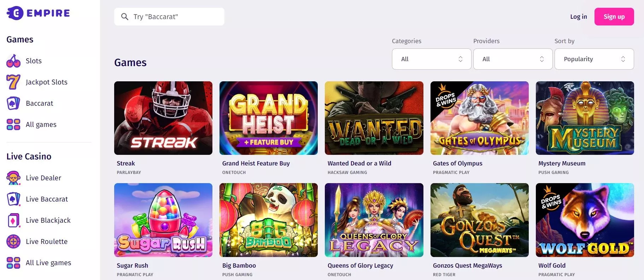Expand the Categories dropdown
This screenshot has height=280, width=644.
(432, 59)
